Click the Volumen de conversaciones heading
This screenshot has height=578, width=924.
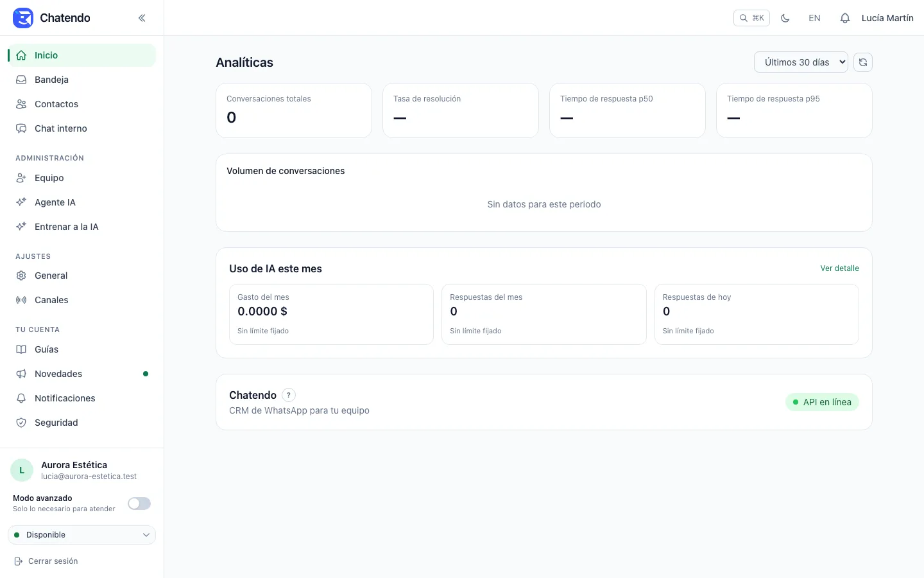pyautogui.click(x=286, y=171)
